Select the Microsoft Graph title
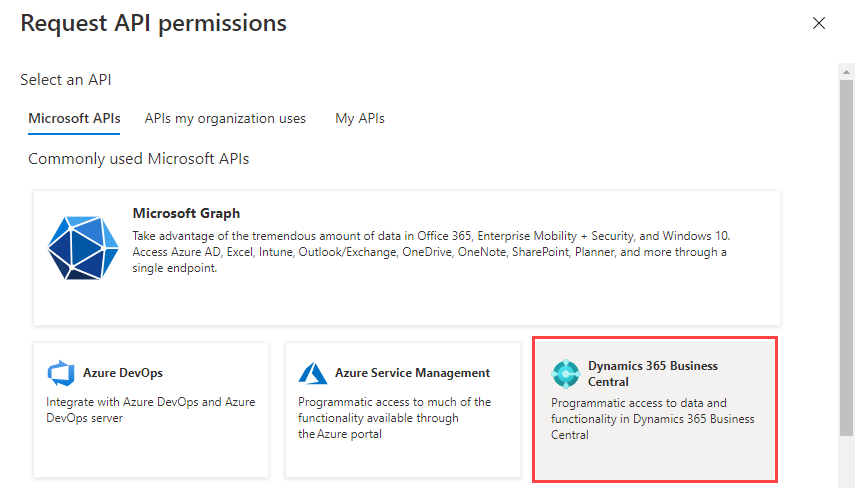 (x=186, y=213)
